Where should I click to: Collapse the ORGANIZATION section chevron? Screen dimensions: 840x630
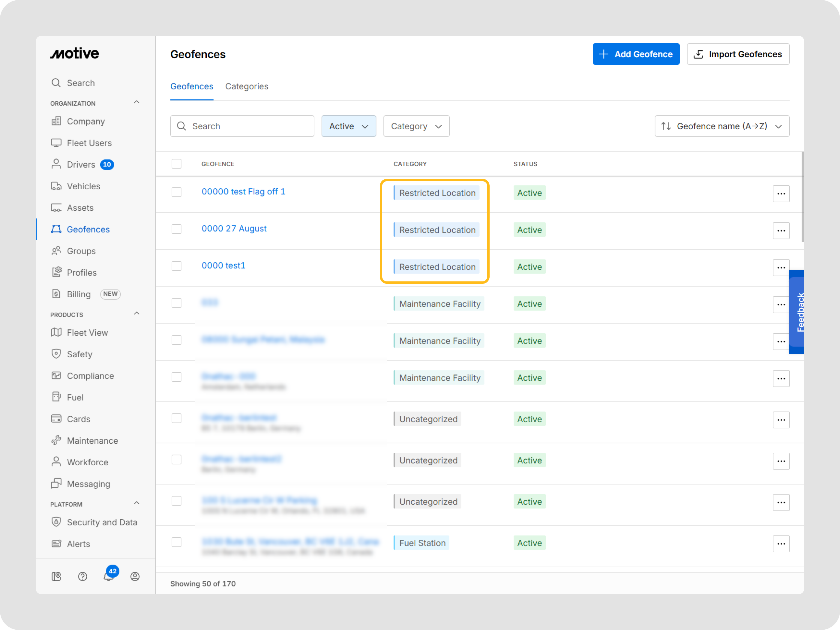coord(137,102)
